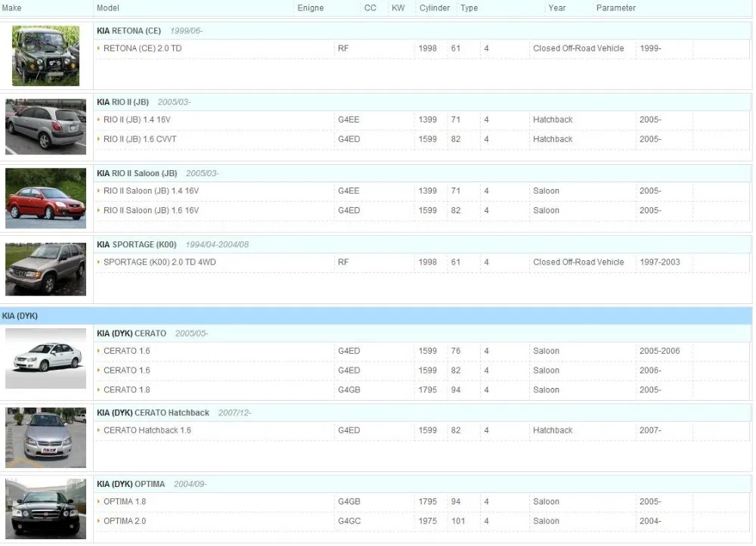Open the KIA RIO II (JB) silver hatchback thumbnail
Screen dimensions: 756x546
click(x=46, y=127)
